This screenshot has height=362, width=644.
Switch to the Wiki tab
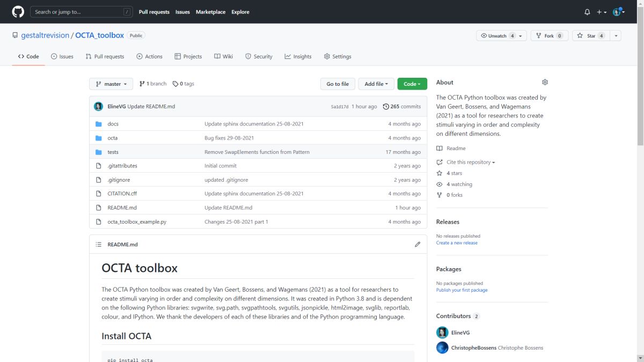[x=223, y=56]
